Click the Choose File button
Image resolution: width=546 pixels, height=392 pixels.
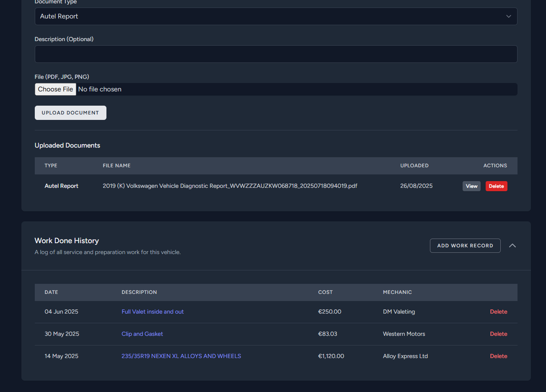pos(55,89)
